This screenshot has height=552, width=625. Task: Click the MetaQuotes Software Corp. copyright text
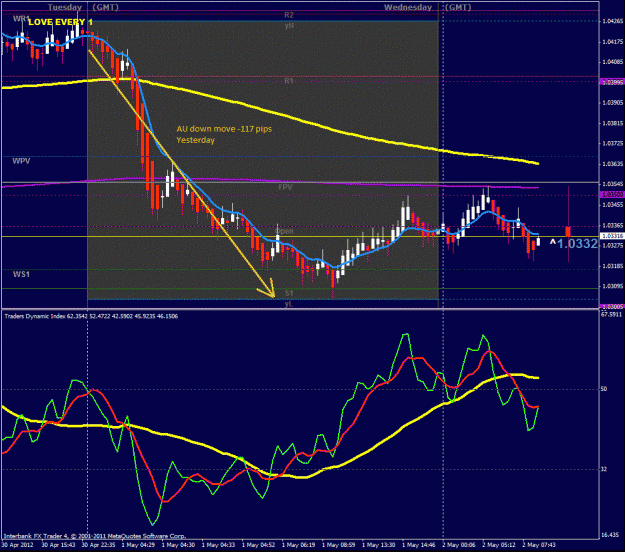[95, 536]
